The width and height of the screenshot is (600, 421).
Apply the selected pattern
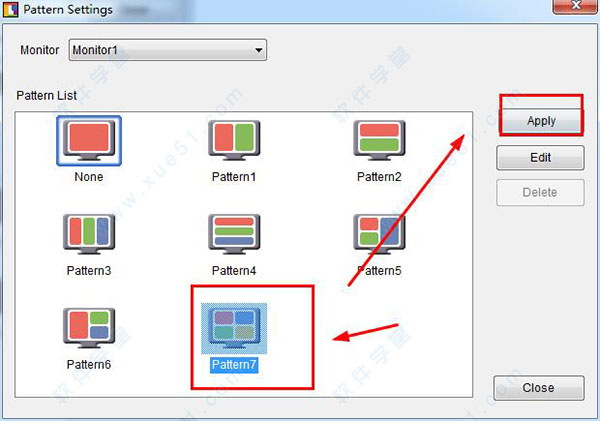pos(541,121)
